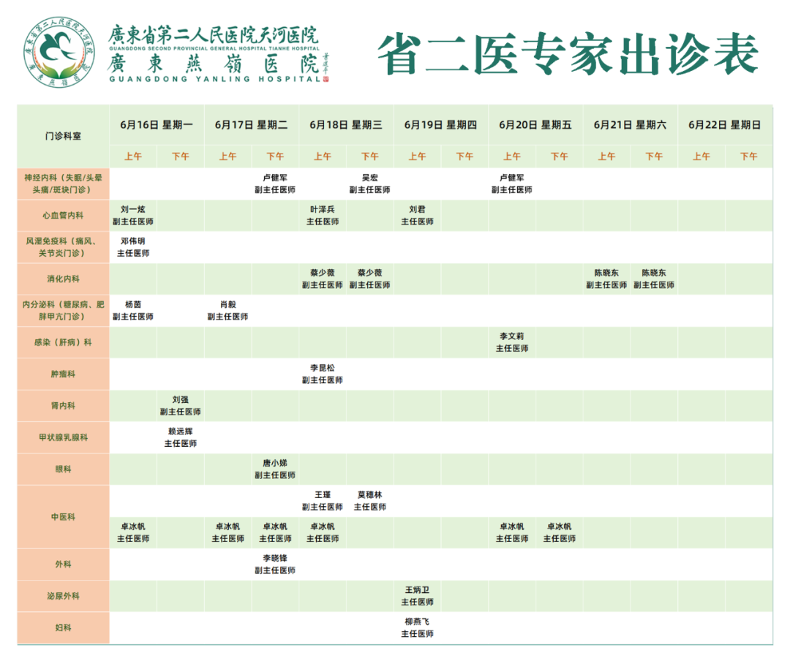This screenshot has height=672, width=790.
Task: Click doctor "李晓锋" in the 外科 row
Action: point(275,559)
